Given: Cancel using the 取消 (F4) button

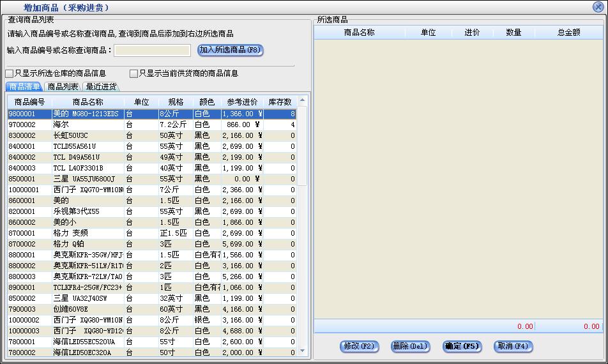Looking at the screenshot, I should coord(513,346).
